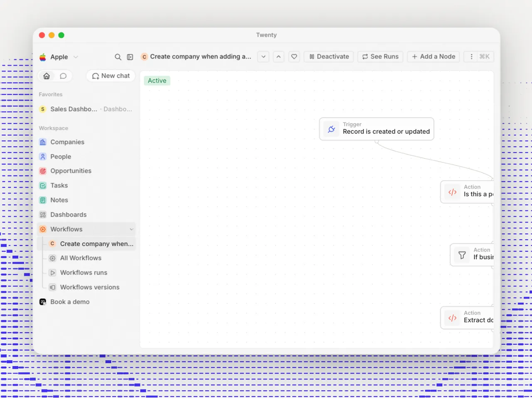Open the search magnifier icon
The height and width of the screenshot is (399, 532).
118,57
